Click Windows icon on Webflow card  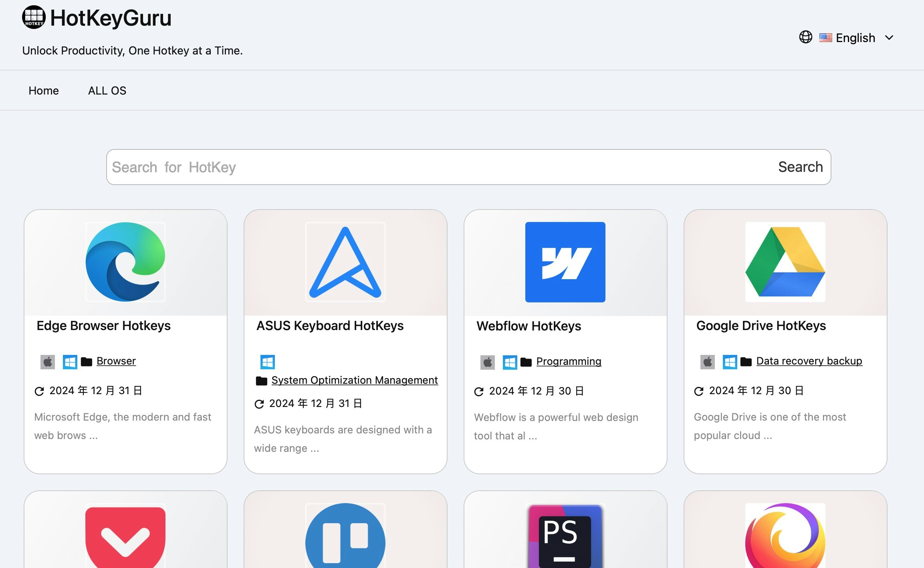[510, 363]
